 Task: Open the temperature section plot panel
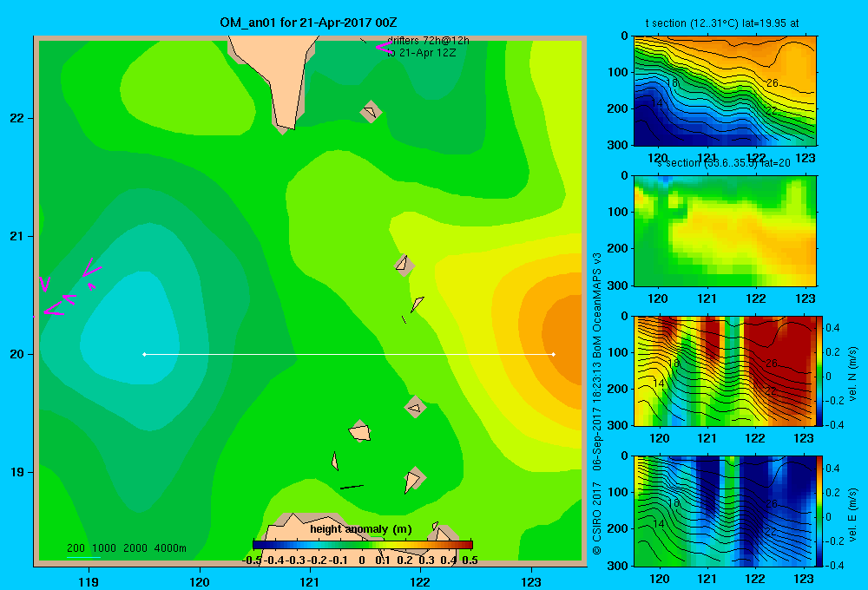pos(725,91)
